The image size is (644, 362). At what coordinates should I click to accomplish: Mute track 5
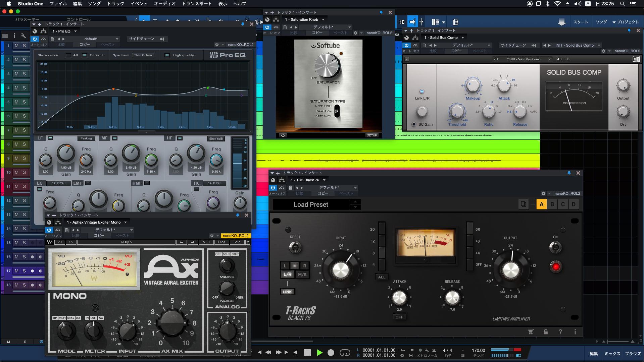(x=16, y=102)
